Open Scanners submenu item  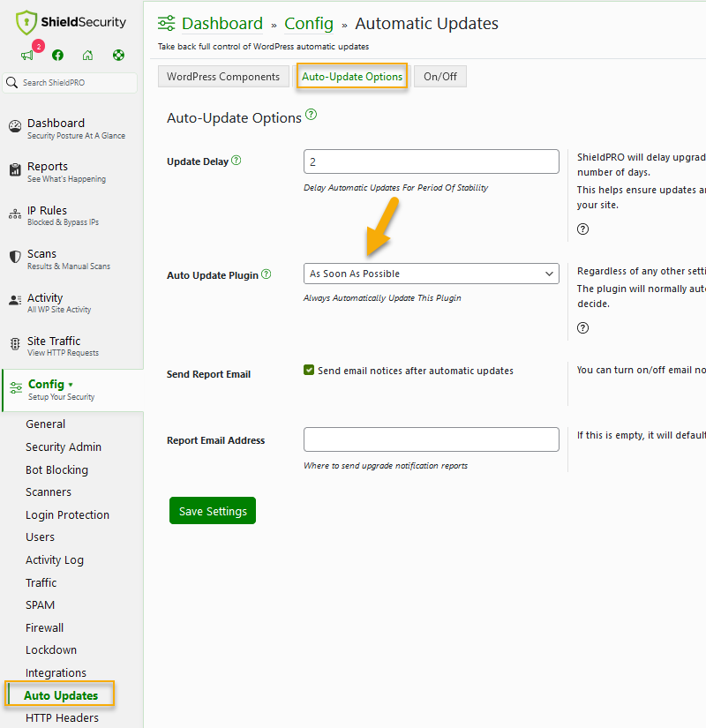pos(49,492)
